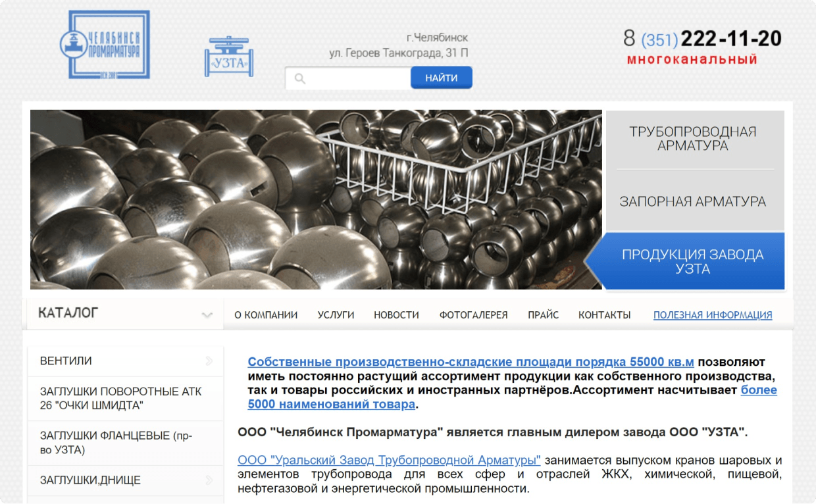Screen dimensions: 816x504
Task: Open the УСЛУГИ menu item
Action: tap(336, 315)
